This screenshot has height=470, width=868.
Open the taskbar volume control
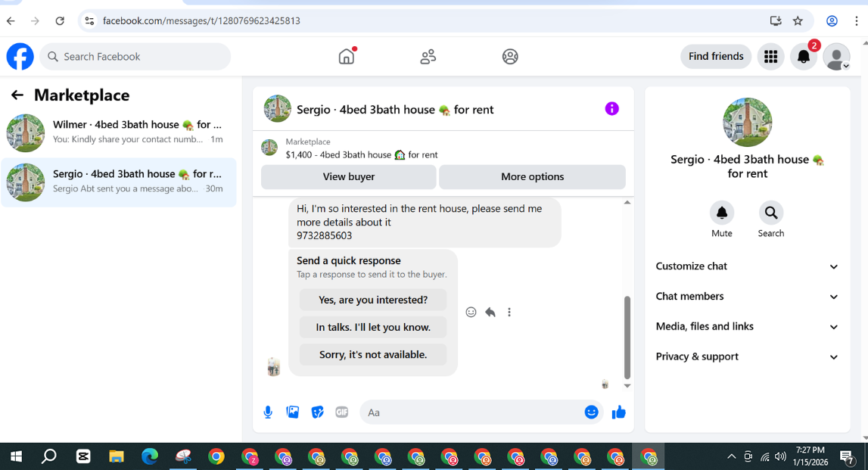click(781, 456)
